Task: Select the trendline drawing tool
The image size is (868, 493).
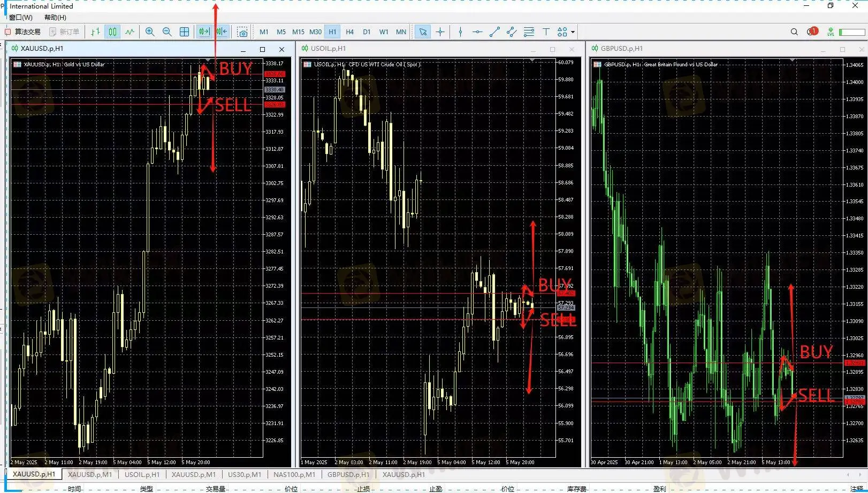Action: [494, 32]
